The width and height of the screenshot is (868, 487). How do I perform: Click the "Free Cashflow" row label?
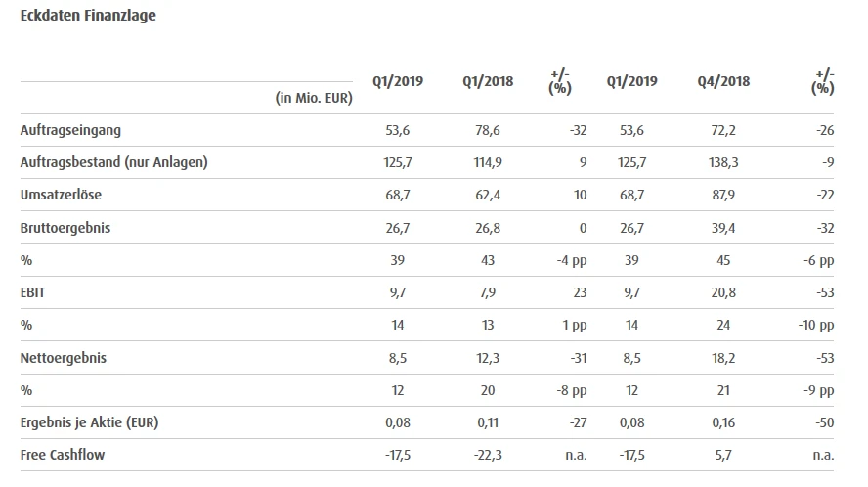(x=63, y=455)
